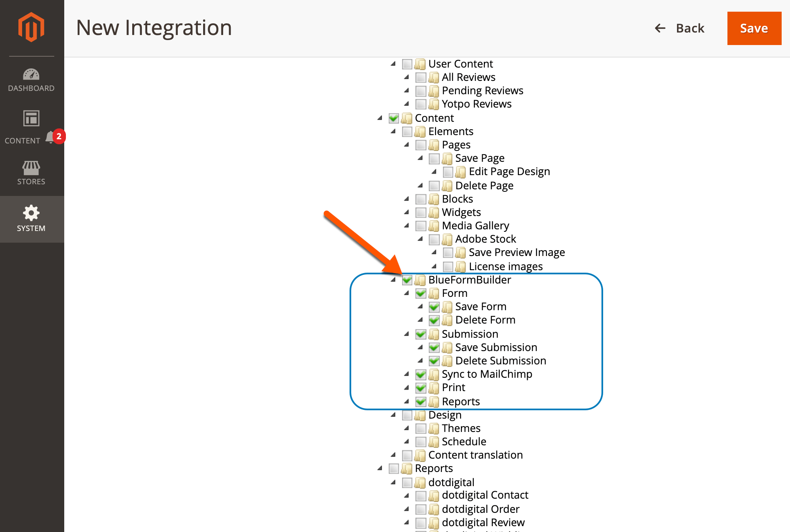Enable the Blocks permission checkbox
This screenshot has width=790, height=532.
(x=420, y=199)
